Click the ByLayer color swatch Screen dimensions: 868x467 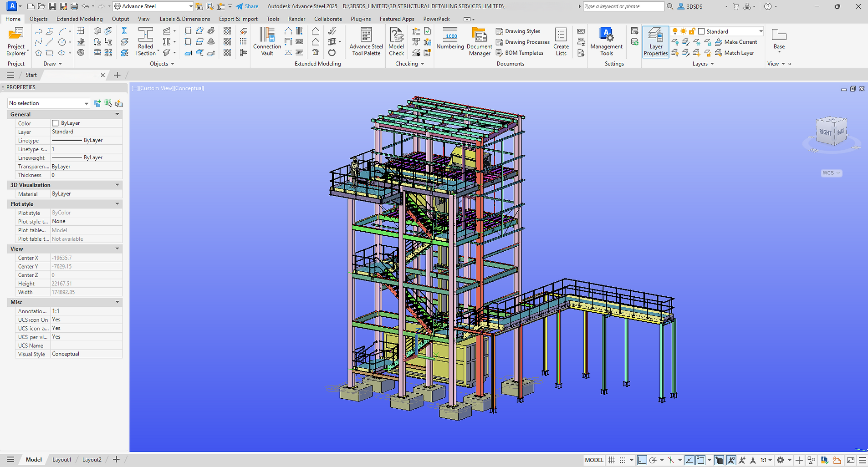55,123
